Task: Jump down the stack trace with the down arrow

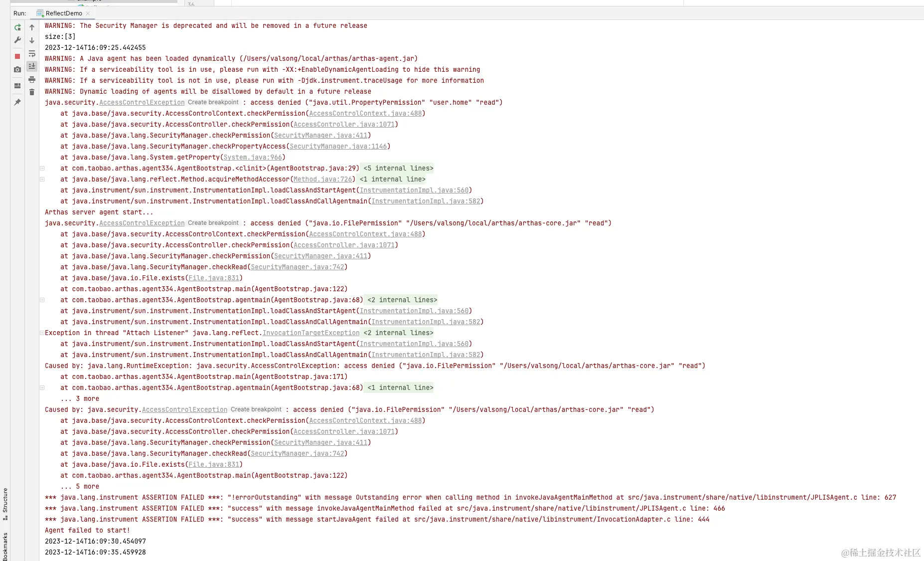Action: tap(32, 40)
